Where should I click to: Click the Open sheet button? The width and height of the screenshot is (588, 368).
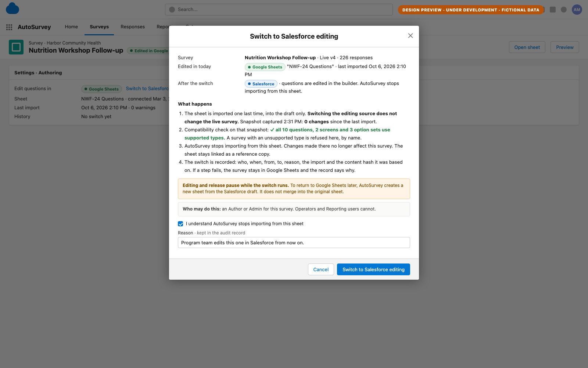click(x=527, y=47)
